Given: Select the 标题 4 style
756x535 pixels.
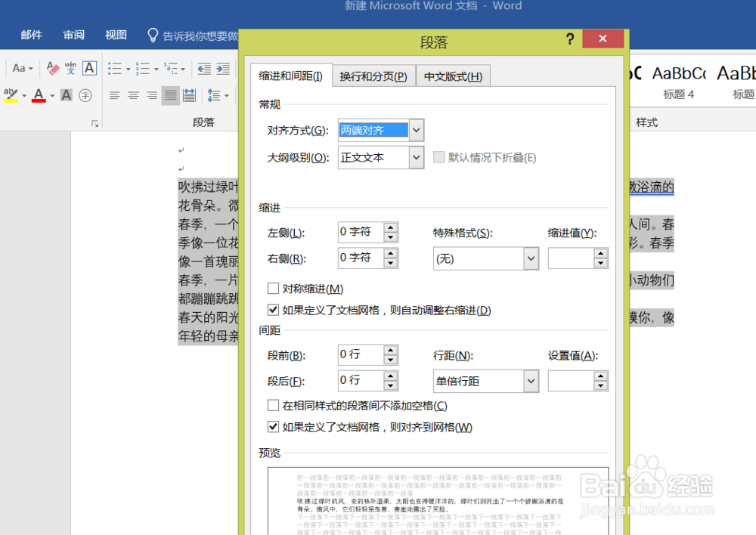Looking at the screenshot, I should [x=678, y=82].
